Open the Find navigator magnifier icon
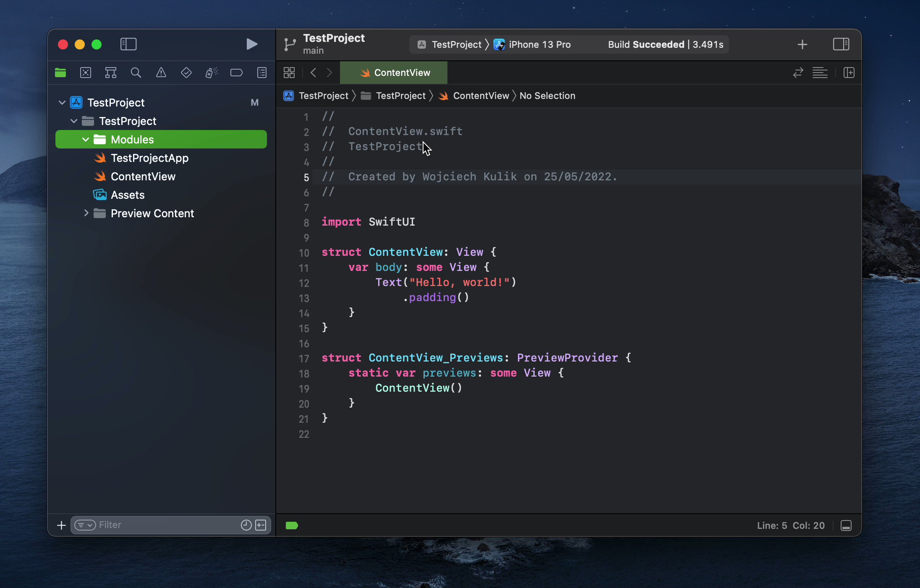Image resolution: width=920 pixels, height=588 pixels. [136, 73]
